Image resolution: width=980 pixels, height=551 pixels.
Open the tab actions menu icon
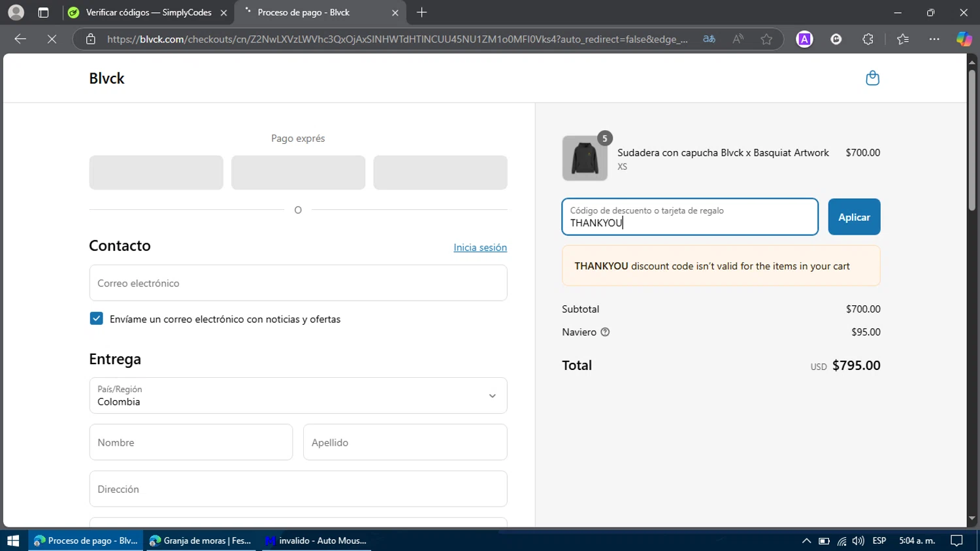[43, 12]
